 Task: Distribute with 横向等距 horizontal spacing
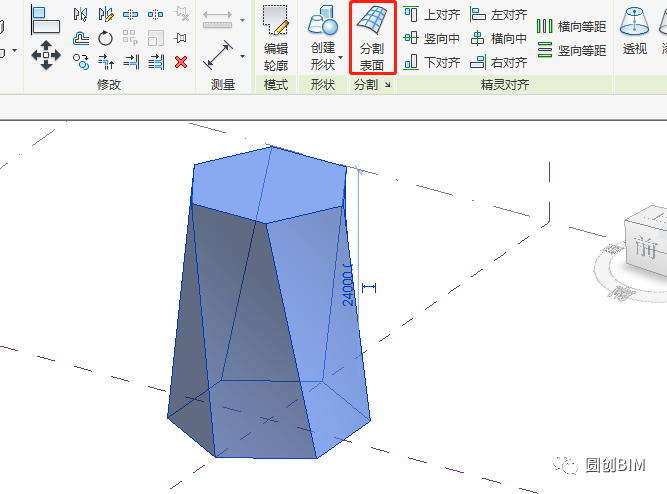tap(571, 26)
